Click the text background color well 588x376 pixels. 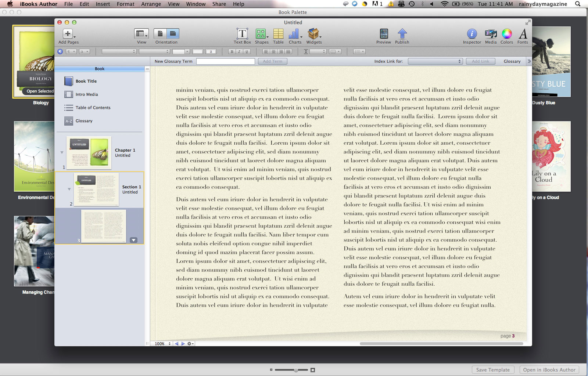coord(211,51)
